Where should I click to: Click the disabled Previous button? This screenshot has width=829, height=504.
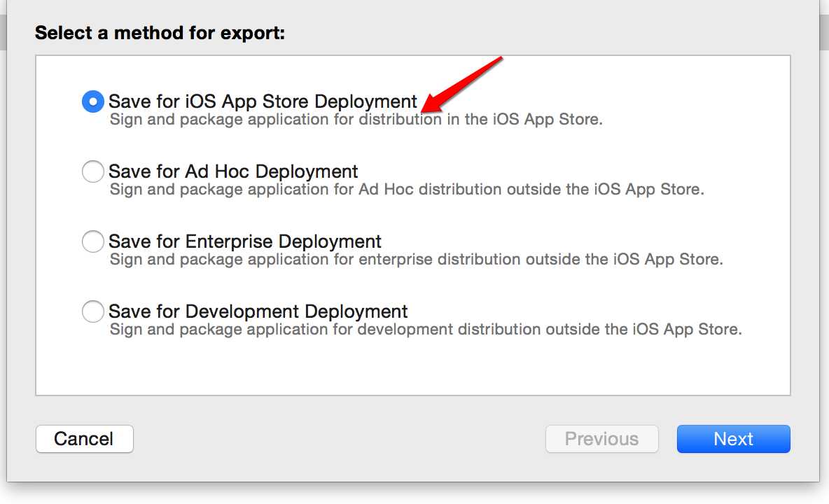click(x=601, y=439)
